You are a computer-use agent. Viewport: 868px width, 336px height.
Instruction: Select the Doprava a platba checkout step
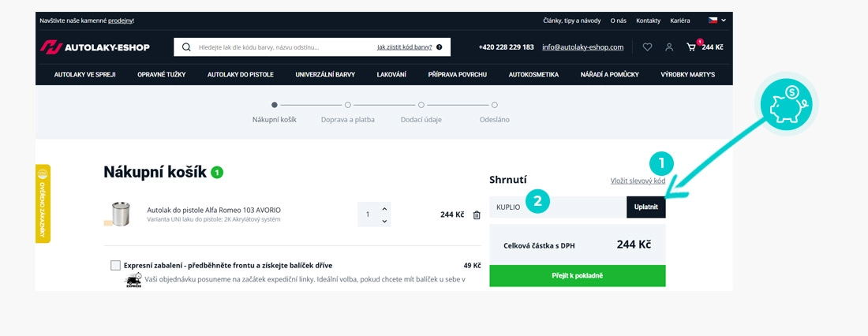tap(348, 112)
